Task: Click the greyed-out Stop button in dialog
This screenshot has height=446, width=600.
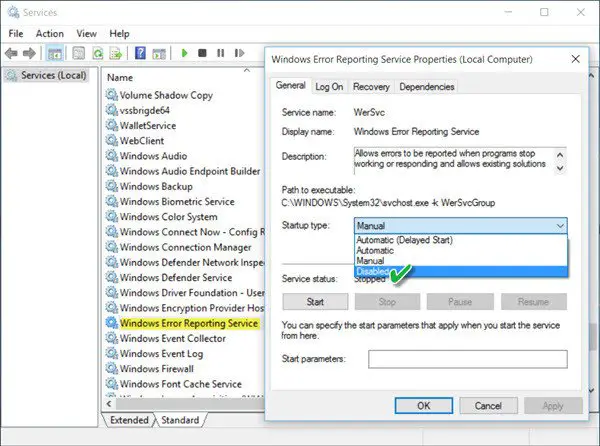Action: pos(387,302)
